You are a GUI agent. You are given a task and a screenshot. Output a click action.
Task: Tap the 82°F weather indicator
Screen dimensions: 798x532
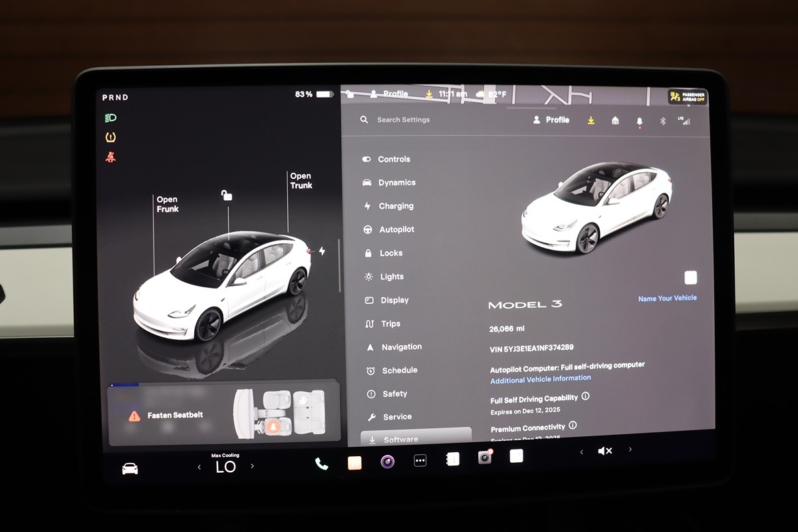pos(491,94)
